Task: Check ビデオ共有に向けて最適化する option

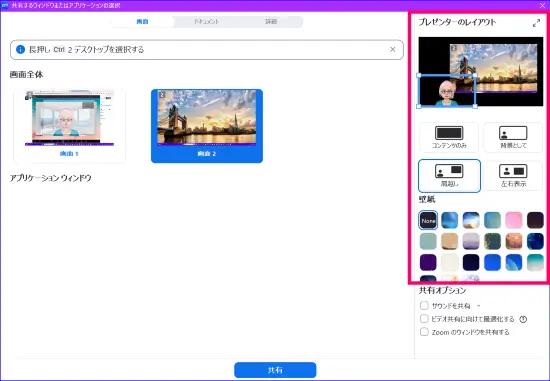Action: point(424,319)
